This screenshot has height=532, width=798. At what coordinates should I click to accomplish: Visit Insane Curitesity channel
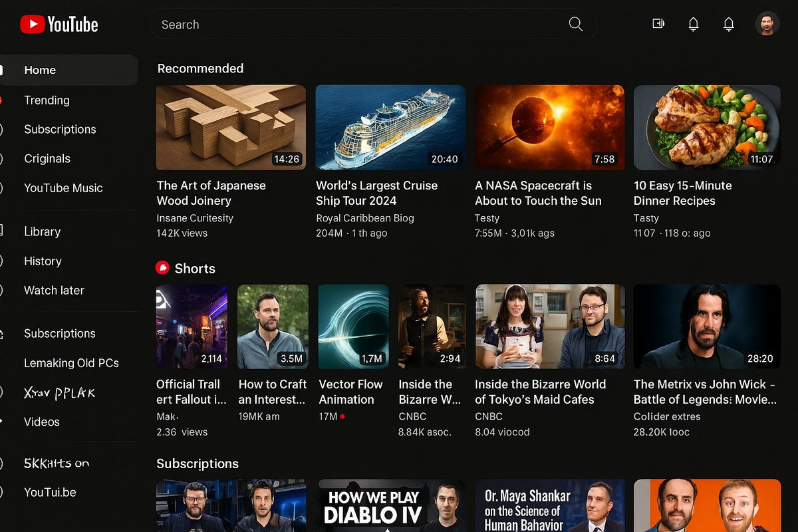(195, 218)
